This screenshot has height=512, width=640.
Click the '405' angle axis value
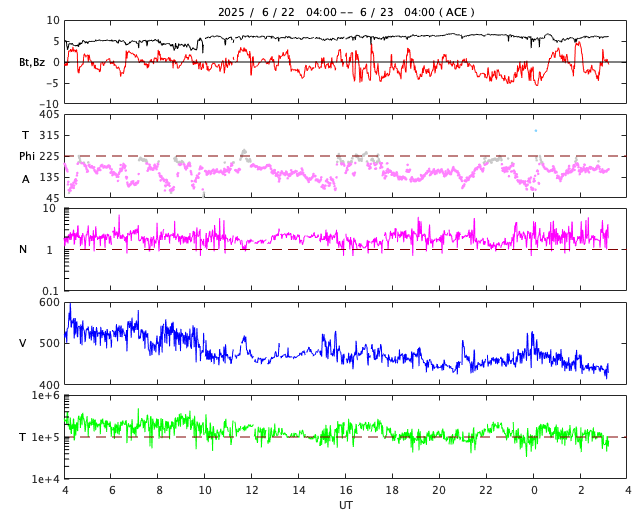(49, 115)
